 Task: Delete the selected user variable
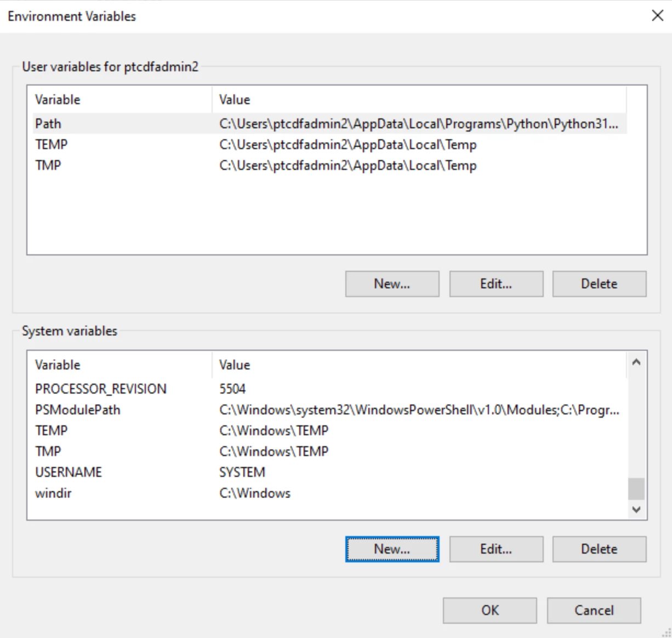pos(599,284)
